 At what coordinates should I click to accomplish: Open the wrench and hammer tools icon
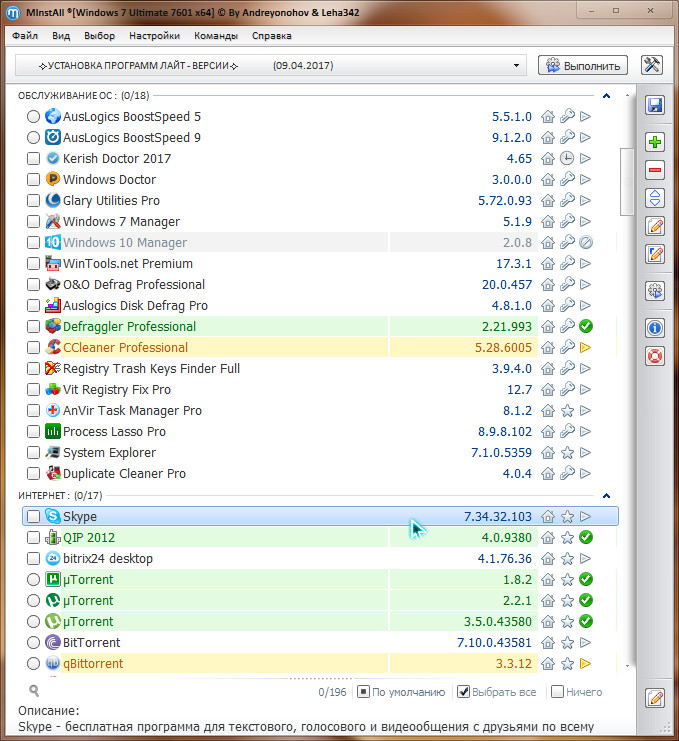(652, 65)
